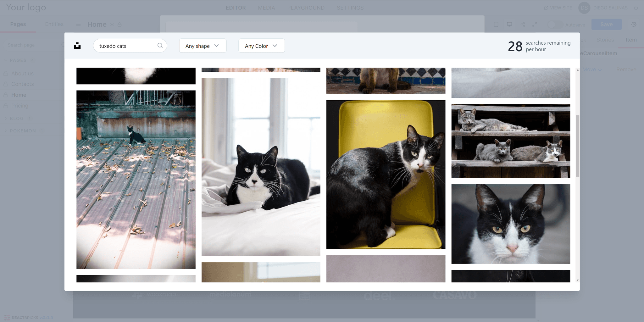The height and width of the screenshot is (322, 644).
Task: Click the Save button
Action: (x=606, y=25)
